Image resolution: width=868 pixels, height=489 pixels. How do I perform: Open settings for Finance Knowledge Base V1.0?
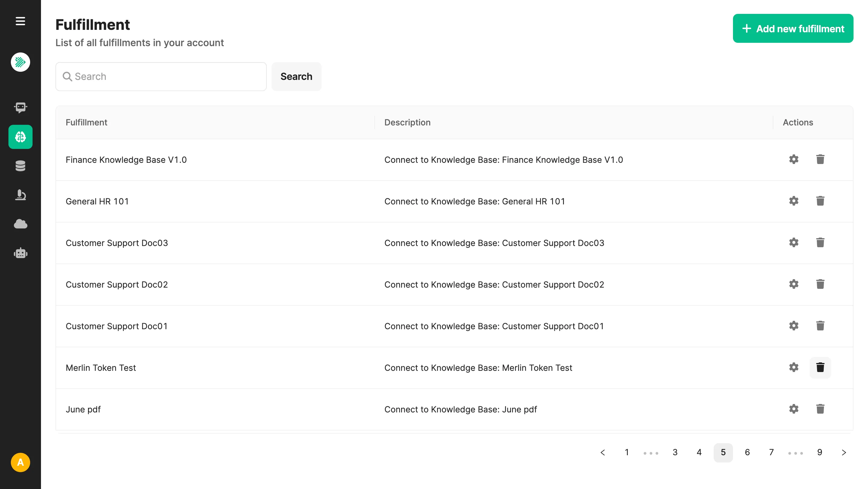click(794, 159)
